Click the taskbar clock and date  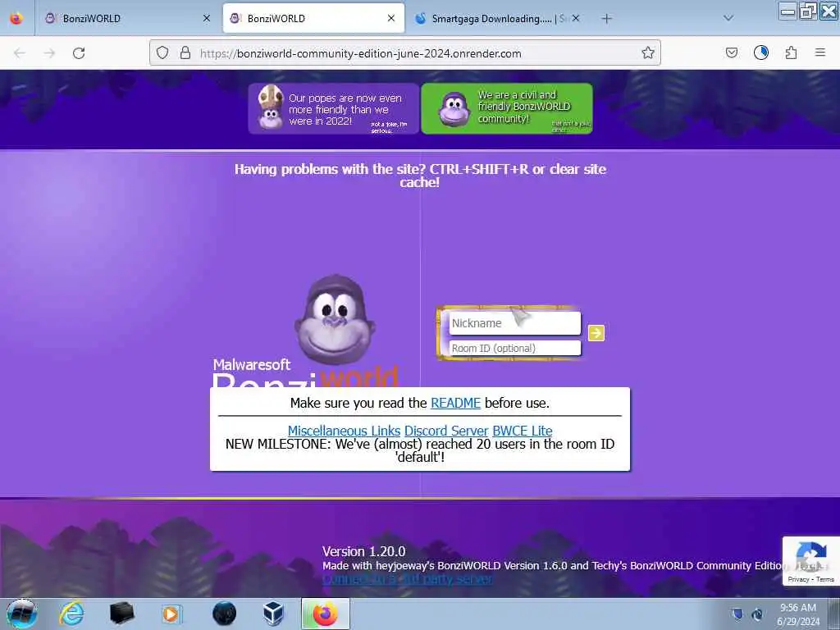(x=798, y=614)
